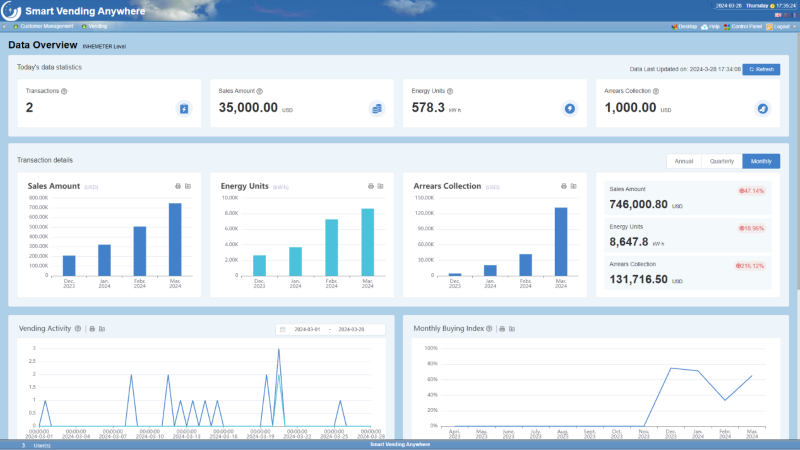Edit the end date 2024-03-28
Viewport: 800px width, 450px height.
[x=351, y=330]
